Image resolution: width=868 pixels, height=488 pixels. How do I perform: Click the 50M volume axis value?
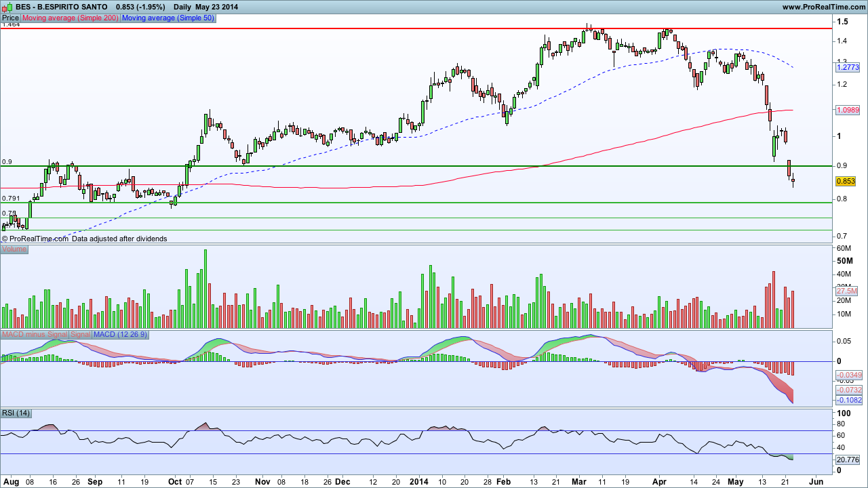pos(844,261)
